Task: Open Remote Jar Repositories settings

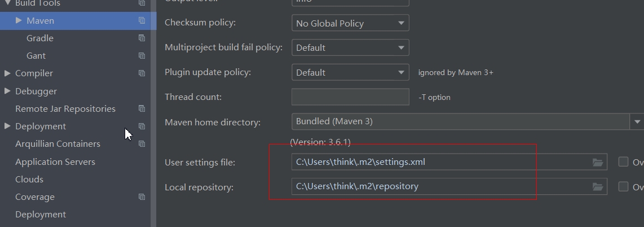Action: point(65,108)
